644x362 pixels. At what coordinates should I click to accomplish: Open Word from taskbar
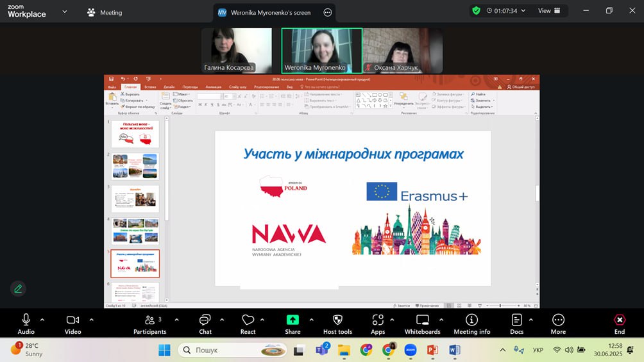click(x=454, y=350)
